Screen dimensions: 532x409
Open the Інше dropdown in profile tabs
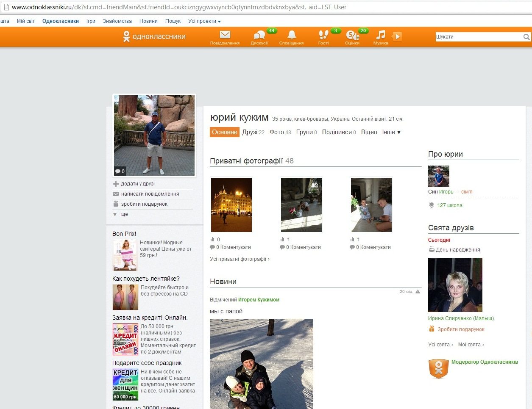point(391,132)
